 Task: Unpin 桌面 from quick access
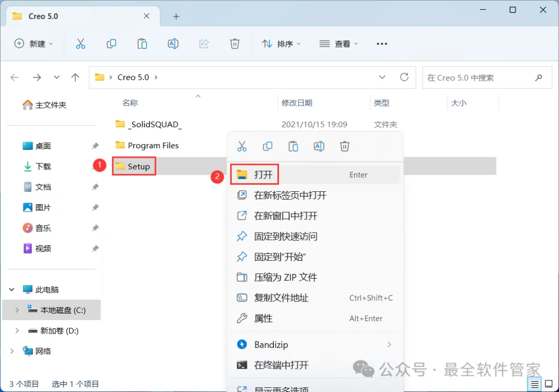click(95, 146)
